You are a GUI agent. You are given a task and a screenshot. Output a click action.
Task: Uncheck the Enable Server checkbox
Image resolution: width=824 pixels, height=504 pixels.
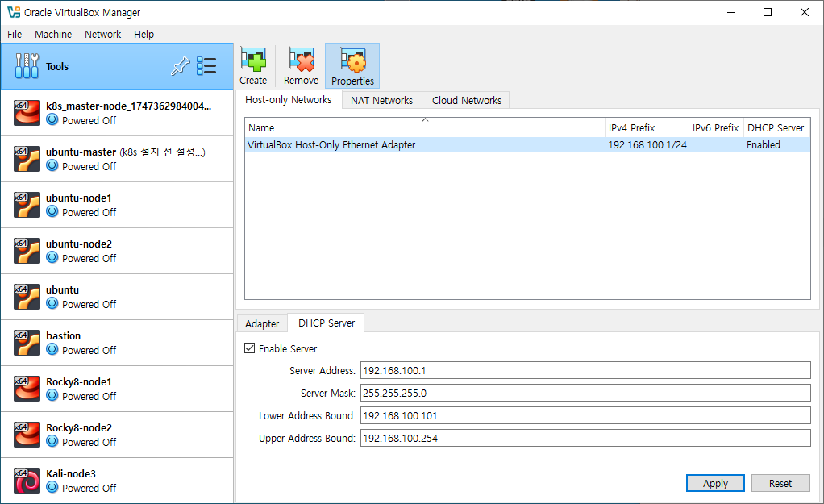[250, 348]
